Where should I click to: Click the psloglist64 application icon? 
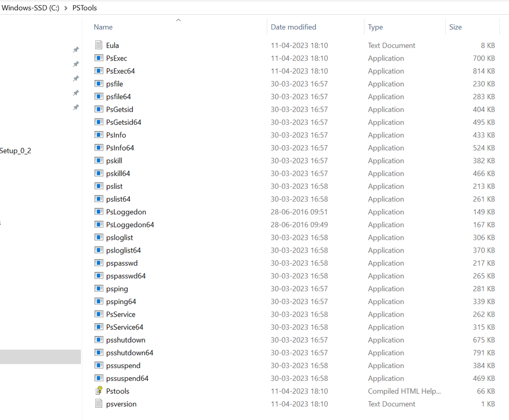point(99,250)
